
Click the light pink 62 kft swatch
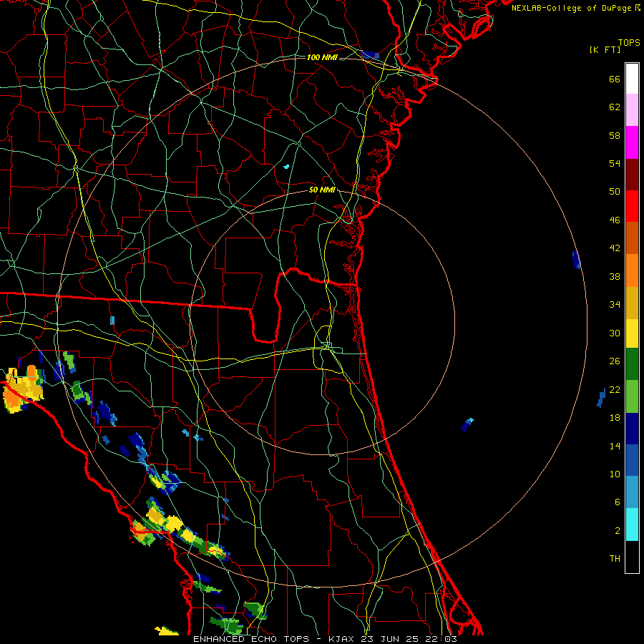(632, 110)
